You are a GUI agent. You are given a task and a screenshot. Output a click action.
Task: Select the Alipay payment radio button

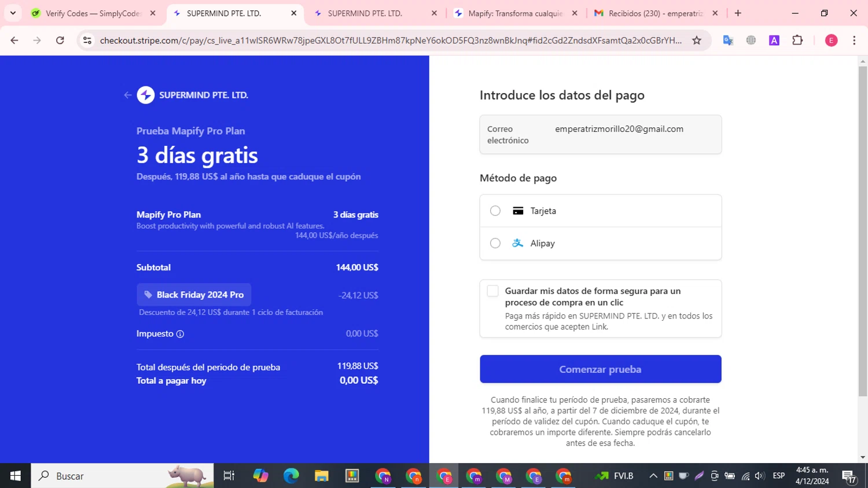tap(495, 243)
